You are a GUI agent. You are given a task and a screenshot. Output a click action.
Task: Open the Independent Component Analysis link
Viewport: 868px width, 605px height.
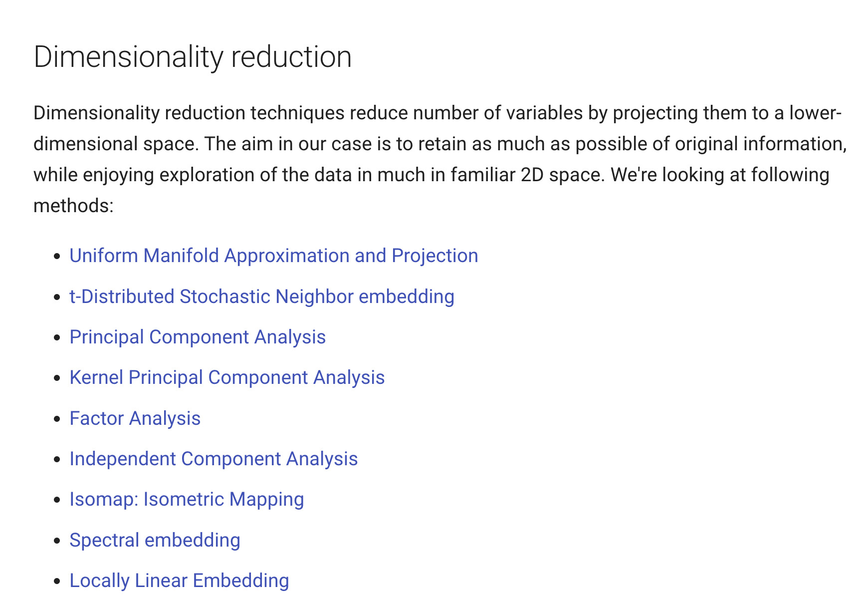(214, 459)
